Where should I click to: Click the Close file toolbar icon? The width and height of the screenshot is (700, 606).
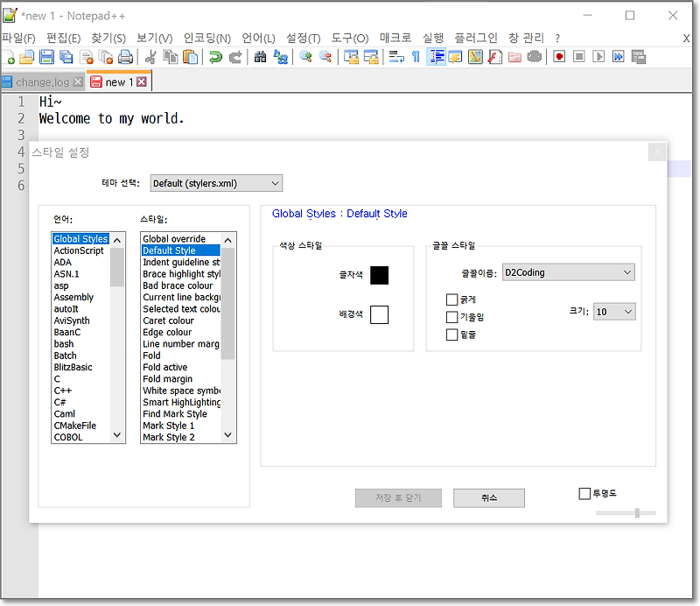[x=86, y=57]
